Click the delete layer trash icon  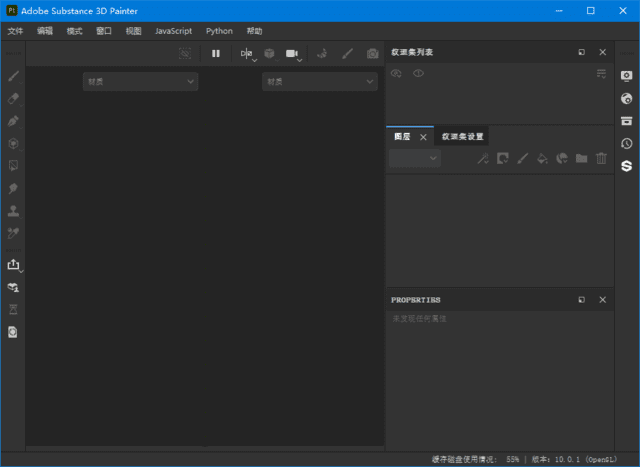click(601, 158)
